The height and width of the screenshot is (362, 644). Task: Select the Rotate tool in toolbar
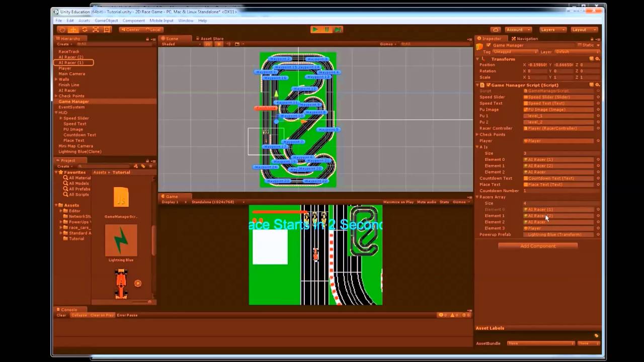point(85,30)
